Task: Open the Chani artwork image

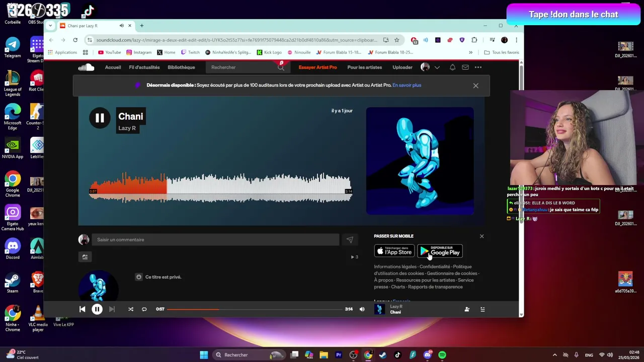Action: click(420, 161)
